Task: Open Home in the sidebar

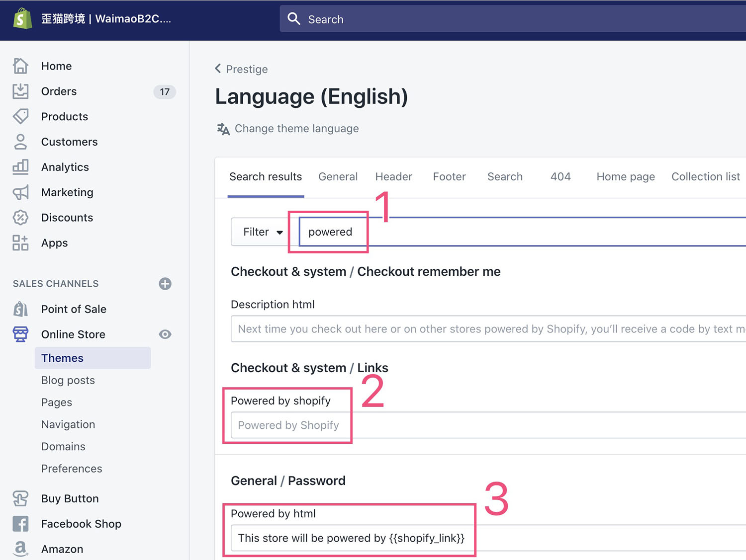Action: [56, 66]
